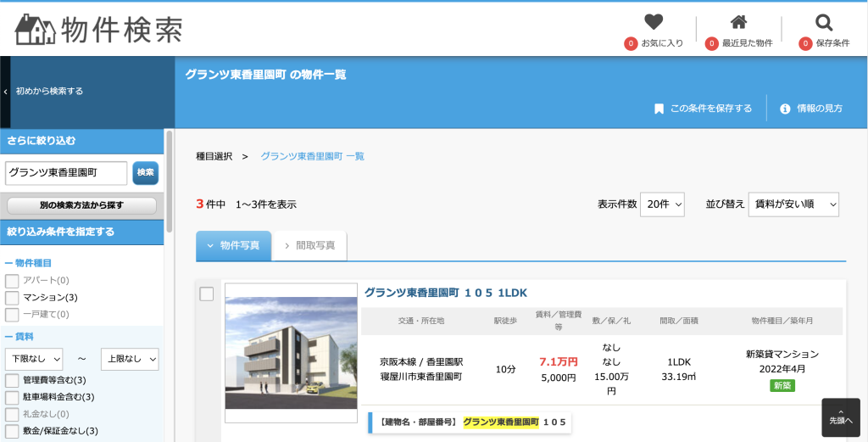The image size is (868, 442).
Task: Check the マンション(3) checkbox
Action: pyautogui.click(x=12, y=298)
